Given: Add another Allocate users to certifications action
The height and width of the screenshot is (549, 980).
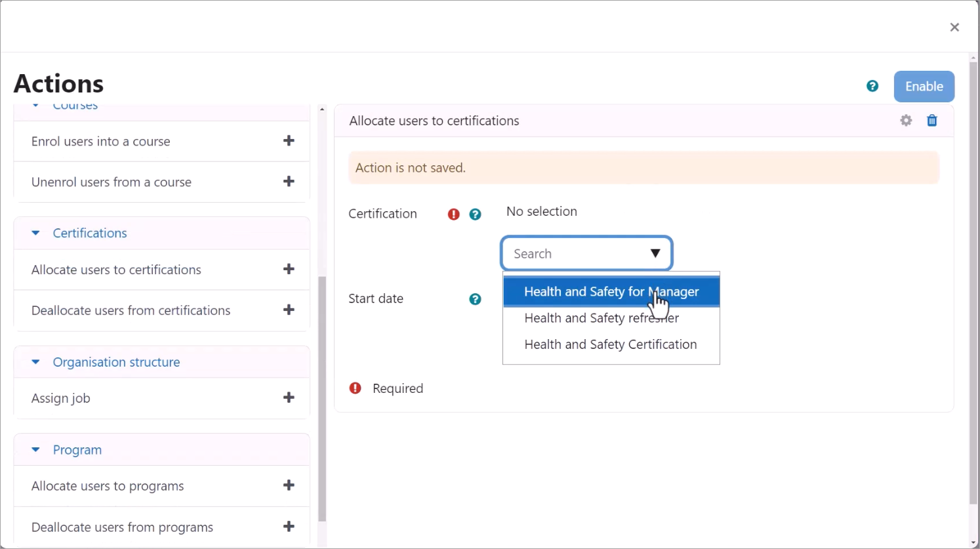Looking at the screenshot, I should (x=289, y=270).
